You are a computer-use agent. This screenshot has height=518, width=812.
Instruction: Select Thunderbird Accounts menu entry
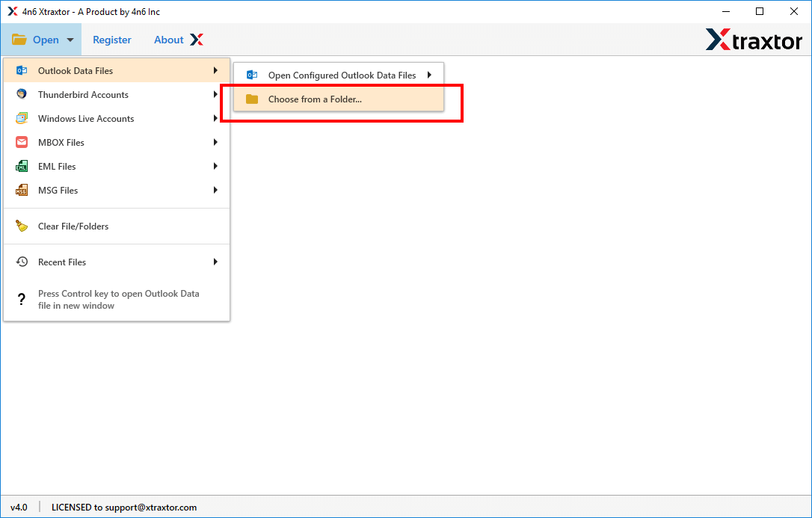pyautogui.click(x=117, y=94)
